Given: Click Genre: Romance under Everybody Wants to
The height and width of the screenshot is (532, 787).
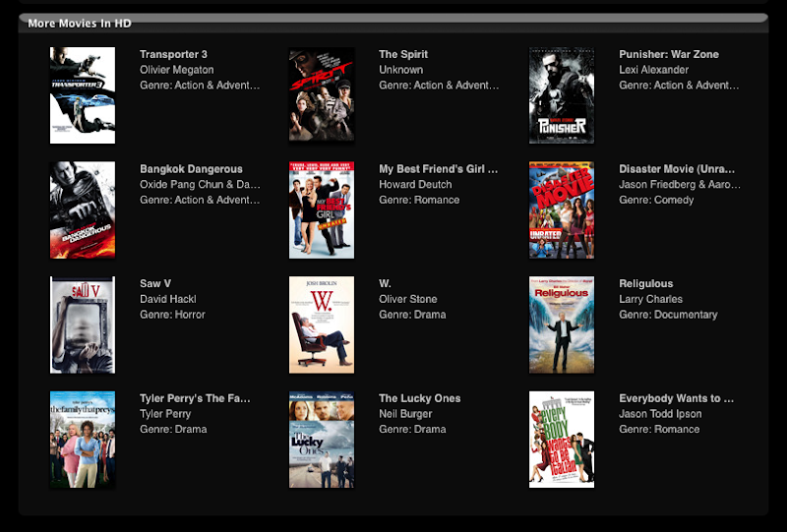Looking at the screenshot, I should [659, 429].
